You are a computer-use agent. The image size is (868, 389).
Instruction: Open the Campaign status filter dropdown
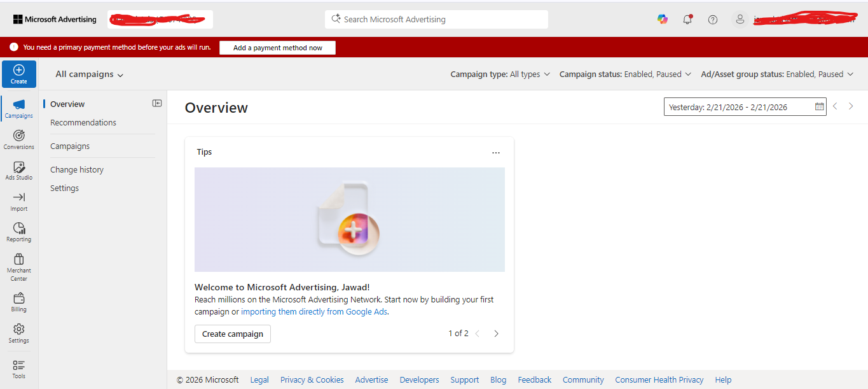(x=624, y=74)
